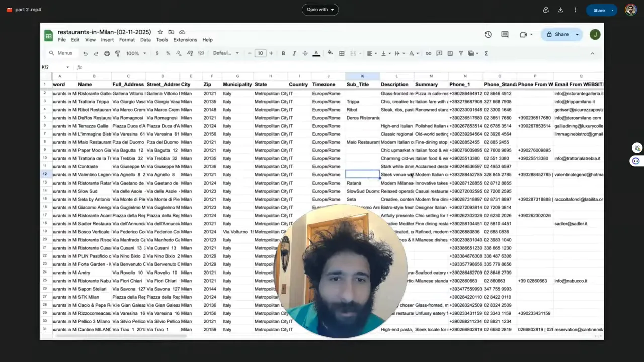Open the Default font family dropdown
The image size is (644, 362).
point(226,53)
